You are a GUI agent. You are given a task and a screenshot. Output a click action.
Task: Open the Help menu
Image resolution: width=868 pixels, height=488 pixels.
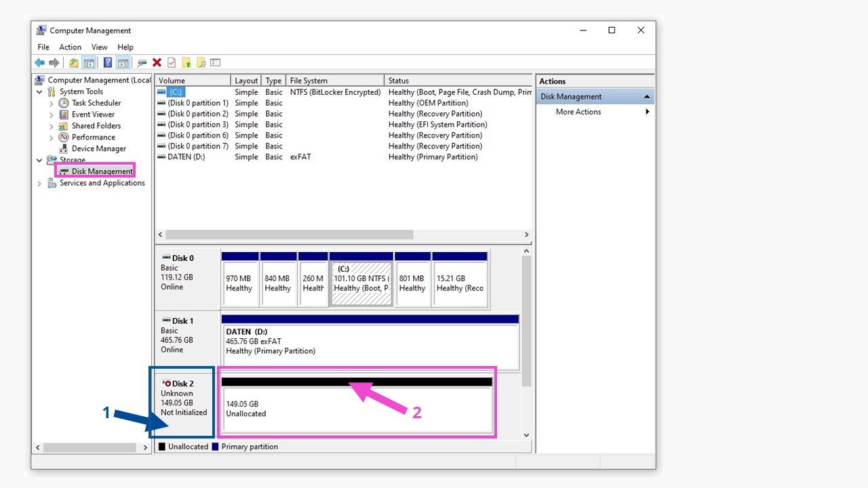click(x=125, y=47)
